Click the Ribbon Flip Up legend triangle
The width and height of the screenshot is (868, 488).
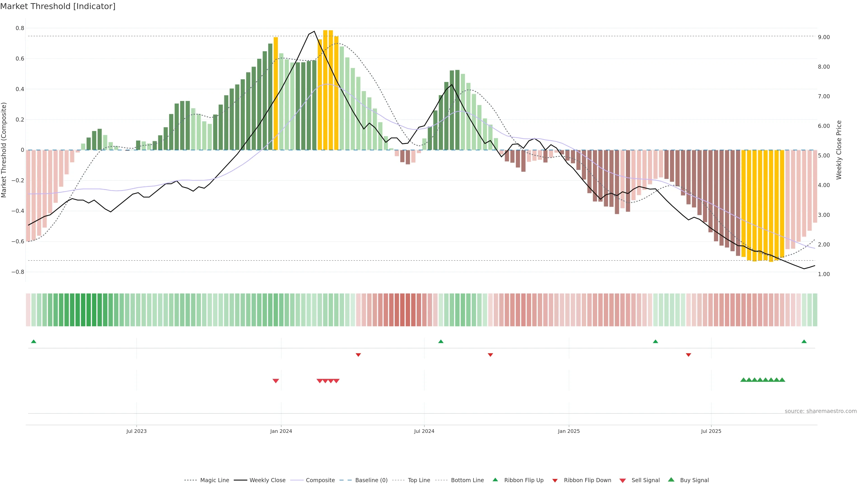495,480
